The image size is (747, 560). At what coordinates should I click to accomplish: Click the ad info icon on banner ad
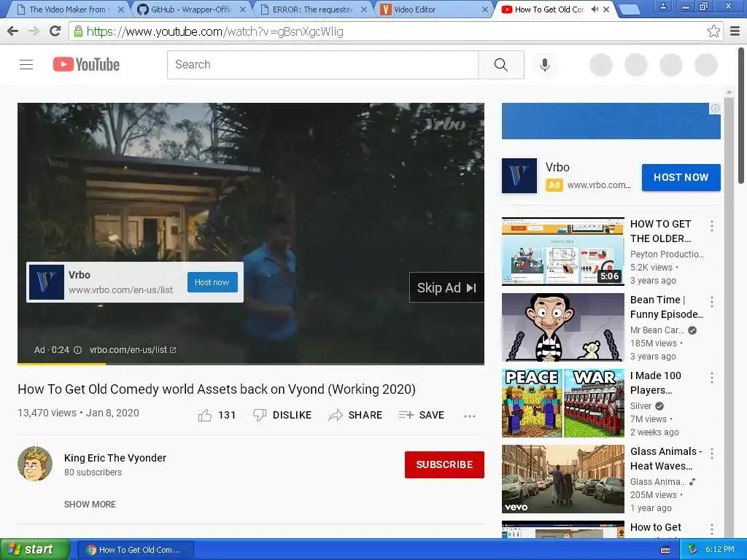click(x=715, y=109)
